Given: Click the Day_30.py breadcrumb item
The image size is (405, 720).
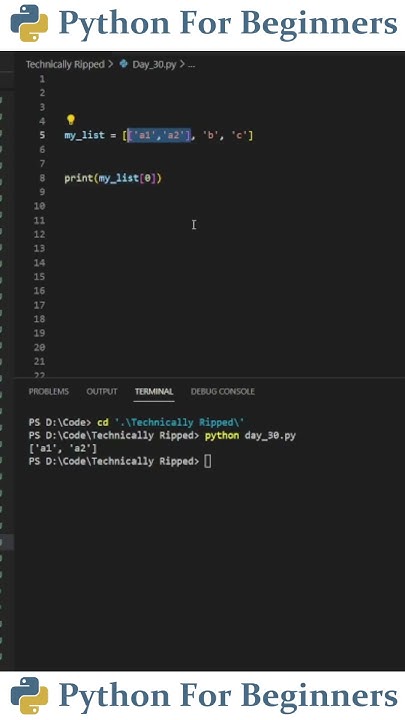Looking at the screenshot, I should [154, 64].
